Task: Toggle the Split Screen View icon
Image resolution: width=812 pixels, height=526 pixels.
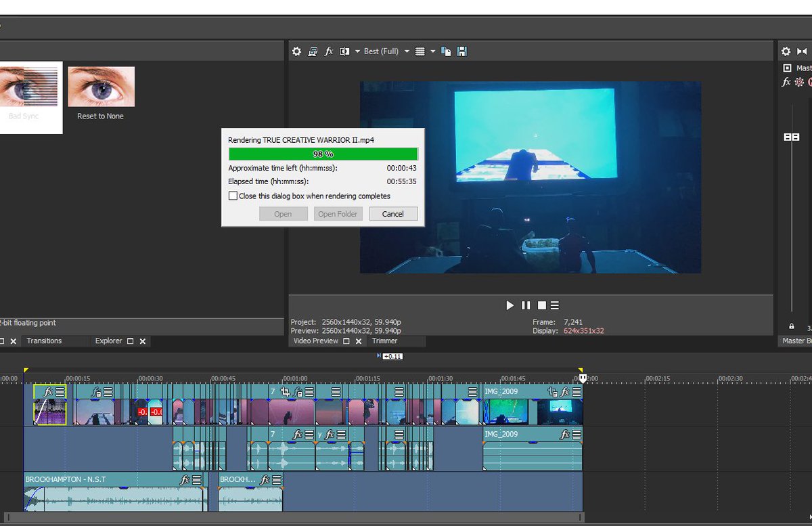Action: coord(344,51)
